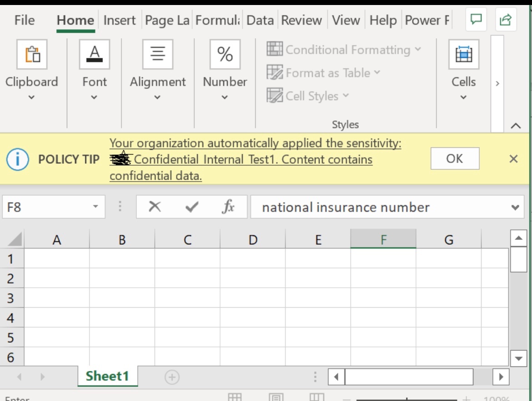Open Format as Table menu
This screenshot has height=401, width=532.
coord(323,73)
